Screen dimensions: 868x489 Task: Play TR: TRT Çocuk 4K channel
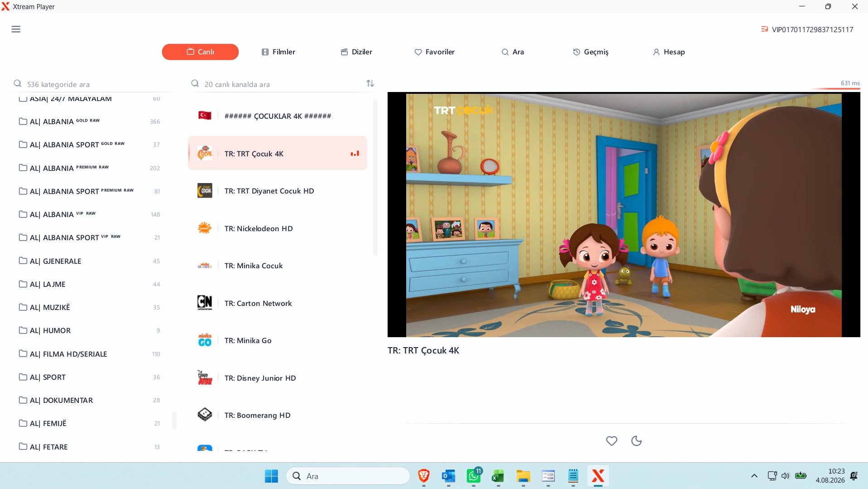[278, 154]
